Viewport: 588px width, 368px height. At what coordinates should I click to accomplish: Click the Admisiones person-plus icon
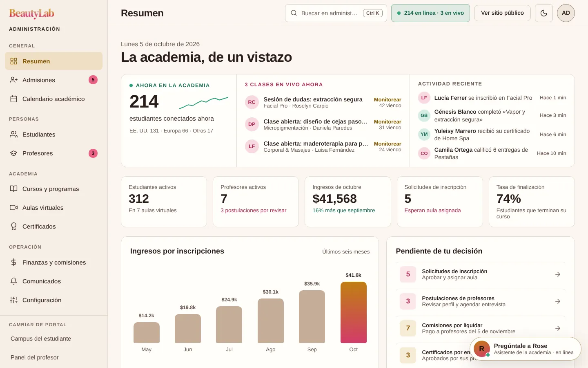click(13, 80)
